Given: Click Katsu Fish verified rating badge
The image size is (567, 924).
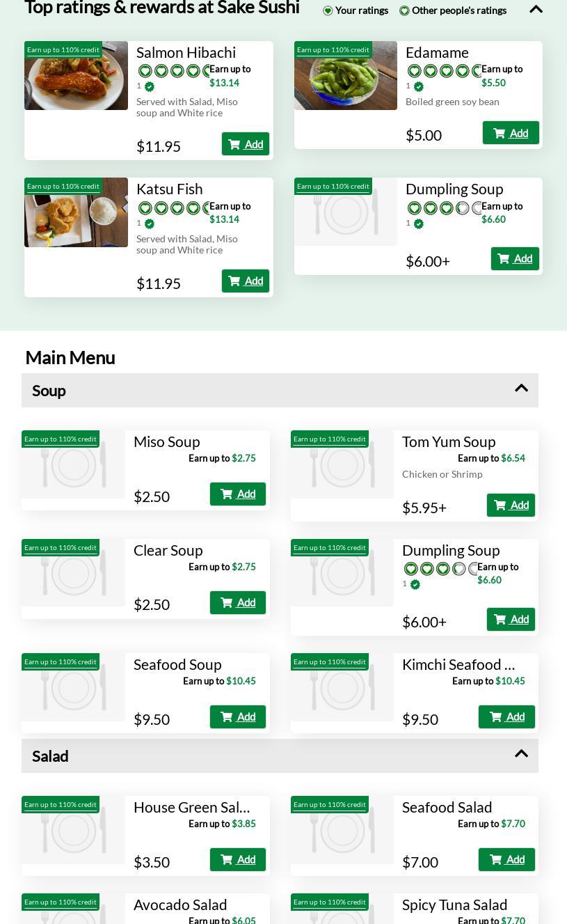Looking at the screenshot, I should tap(150, 224).
